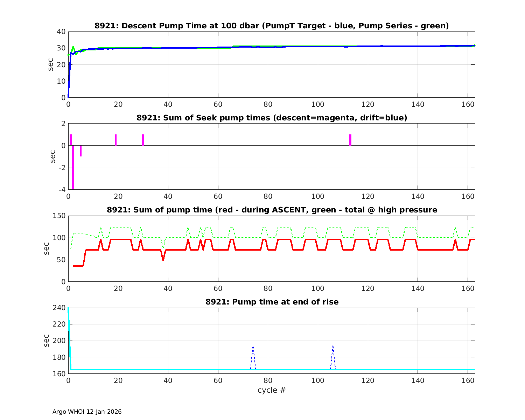Click the Descent Pump Time plot title

click(272, 26)
